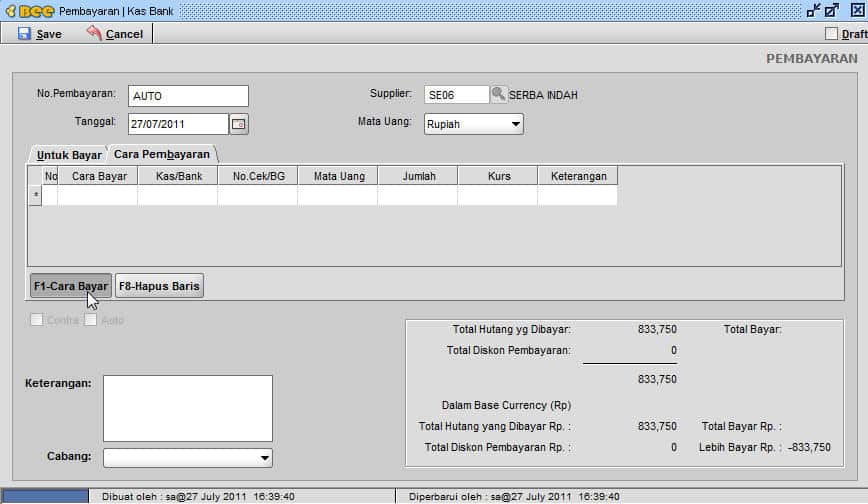Screen dimensions: 868x504
Task: Open the calendar picker next to Tanggal
Action: pyautogui.click(x=239, y=124)
